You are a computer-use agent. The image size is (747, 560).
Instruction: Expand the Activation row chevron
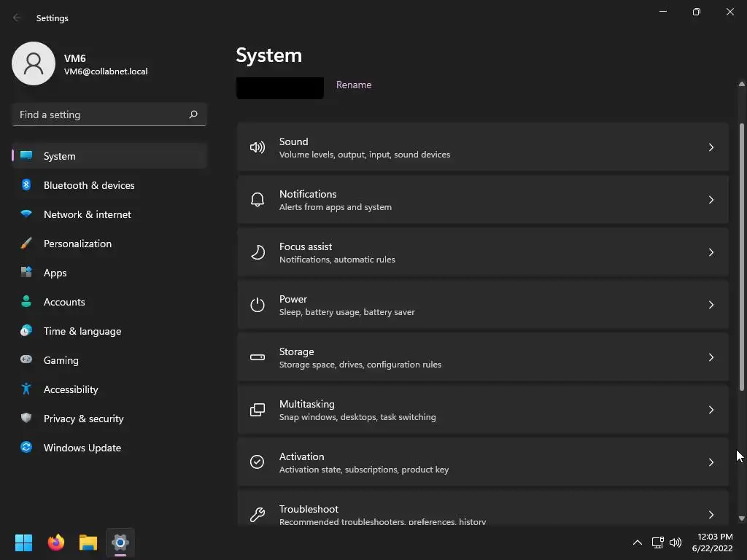click(x=711, y=462)
